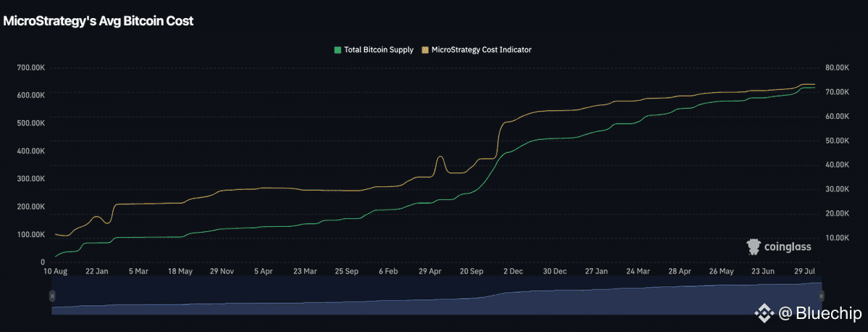The height and width of the screenshot is (332, 868).
Task: Click the 70.00K right axis value
Action: tap(836, 92)
